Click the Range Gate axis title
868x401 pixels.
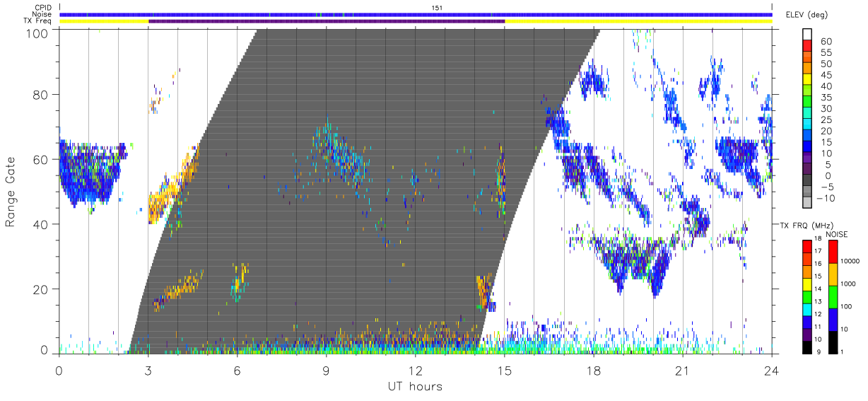(11, 192)
